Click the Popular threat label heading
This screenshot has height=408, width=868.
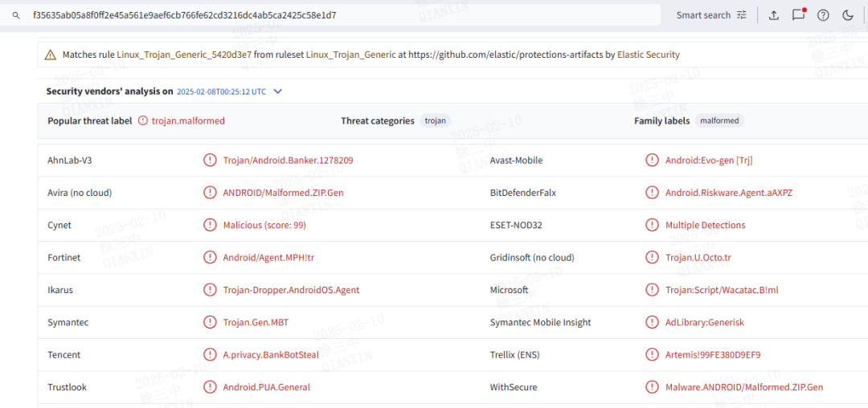[x=90, y=120]
